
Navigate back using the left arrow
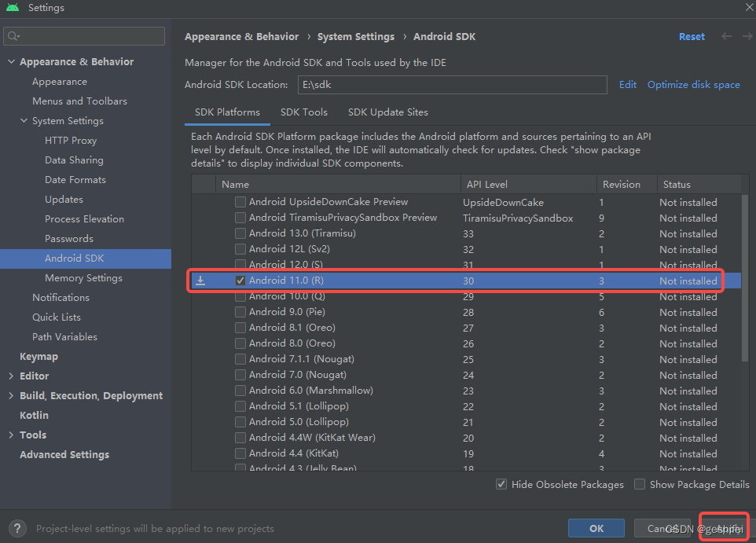pos(727,37)
